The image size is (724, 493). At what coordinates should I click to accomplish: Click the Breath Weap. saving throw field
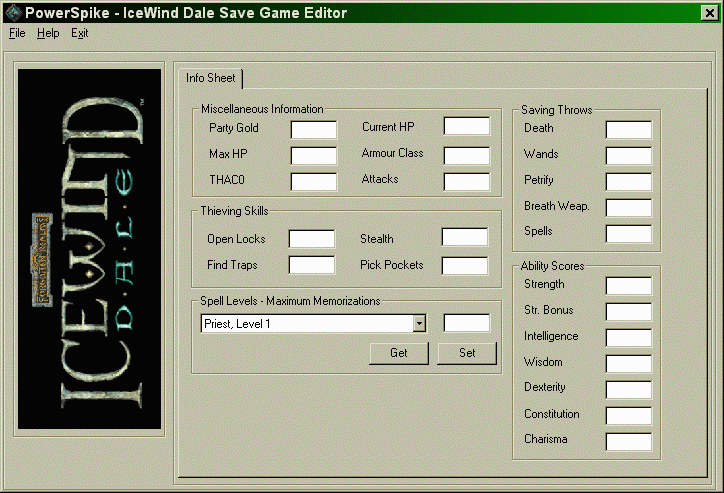(x=628, y=207)
